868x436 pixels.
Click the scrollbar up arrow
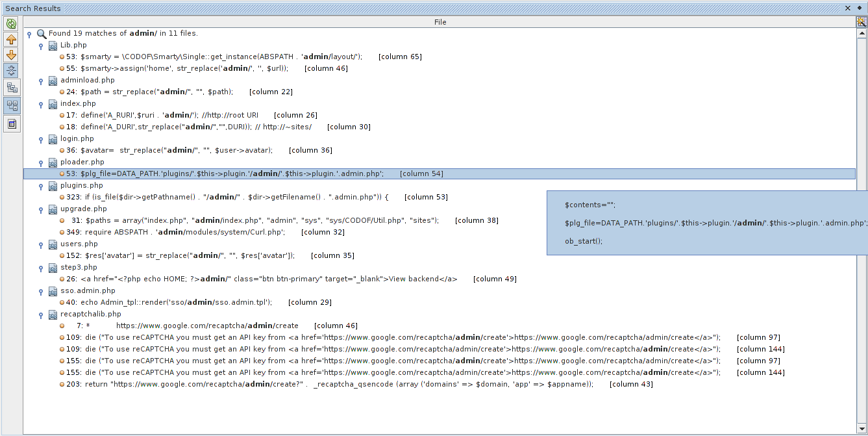(x=862, y=32)
